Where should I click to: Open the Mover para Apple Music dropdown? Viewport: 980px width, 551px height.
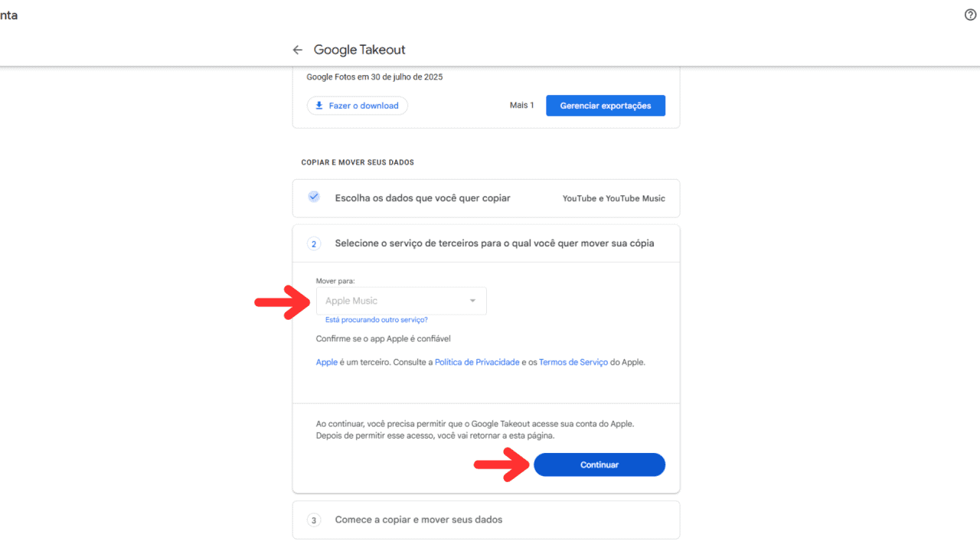(401, 301)
